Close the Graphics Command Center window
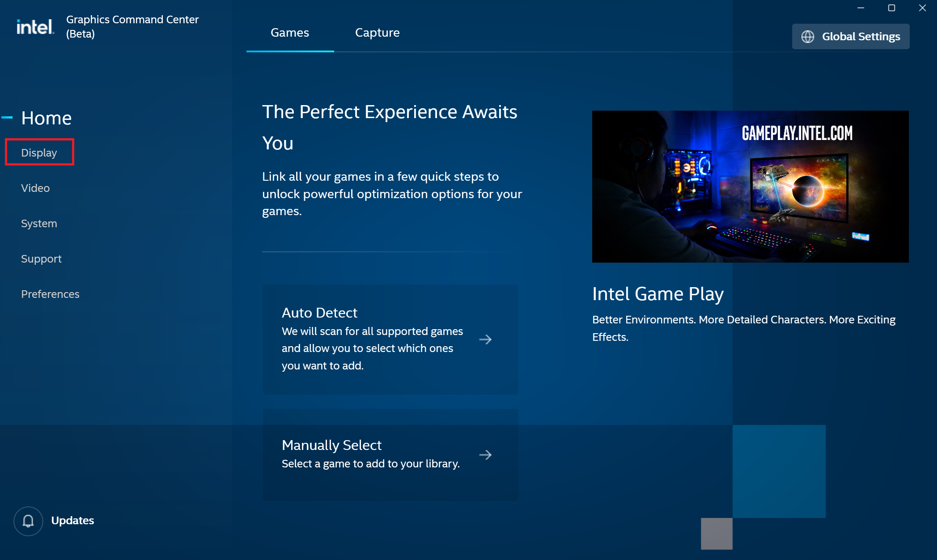Viewport: 937px width, 560px height. [x=922, y=8]
